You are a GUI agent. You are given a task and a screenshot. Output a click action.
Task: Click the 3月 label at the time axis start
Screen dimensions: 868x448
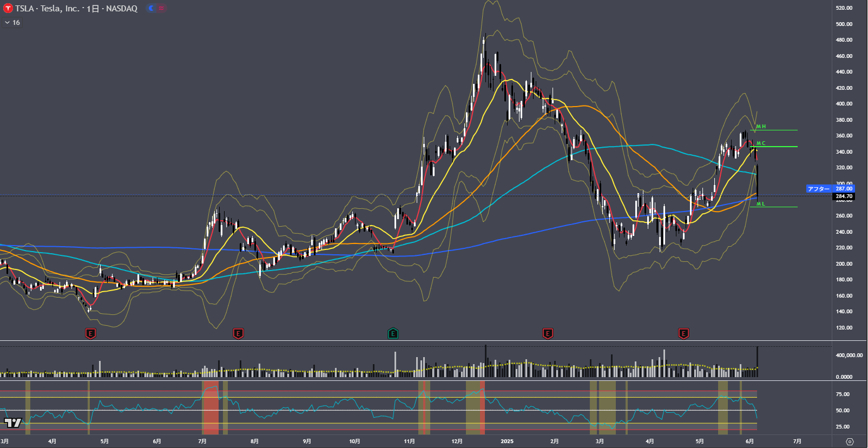pyautogui.click(x=5, y=442)
